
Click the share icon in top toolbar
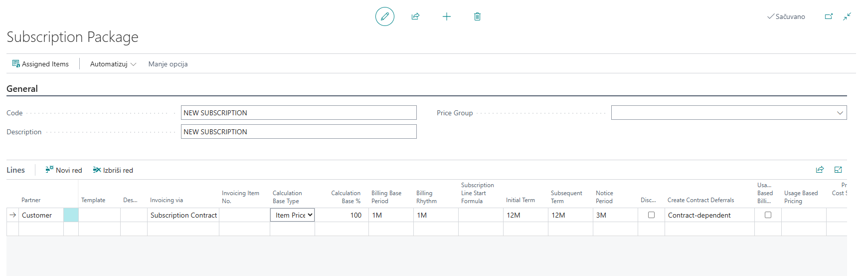click(415, 16)
